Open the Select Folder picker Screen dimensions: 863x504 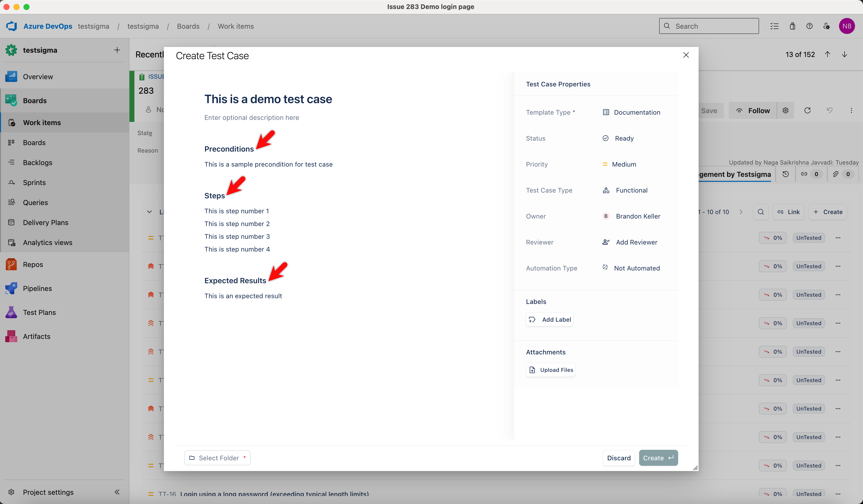(217, 458)
